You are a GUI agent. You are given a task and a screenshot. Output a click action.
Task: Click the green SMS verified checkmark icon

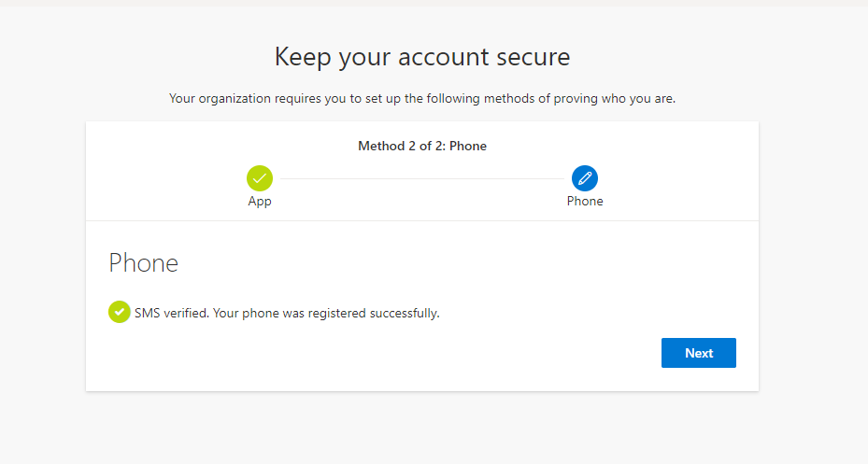click(119, 312)
